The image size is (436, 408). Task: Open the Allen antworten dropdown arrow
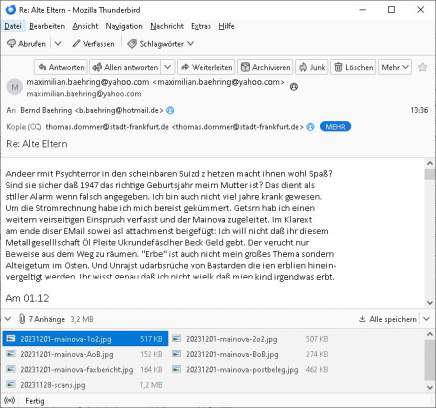(x=168, y=67)
